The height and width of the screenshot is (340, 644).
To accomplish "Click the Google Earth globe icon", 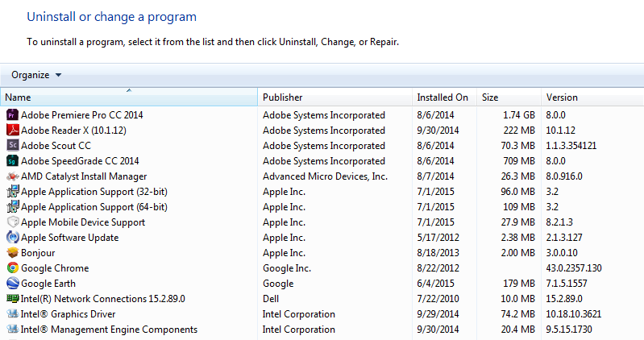I will click(x=13, y=284).
